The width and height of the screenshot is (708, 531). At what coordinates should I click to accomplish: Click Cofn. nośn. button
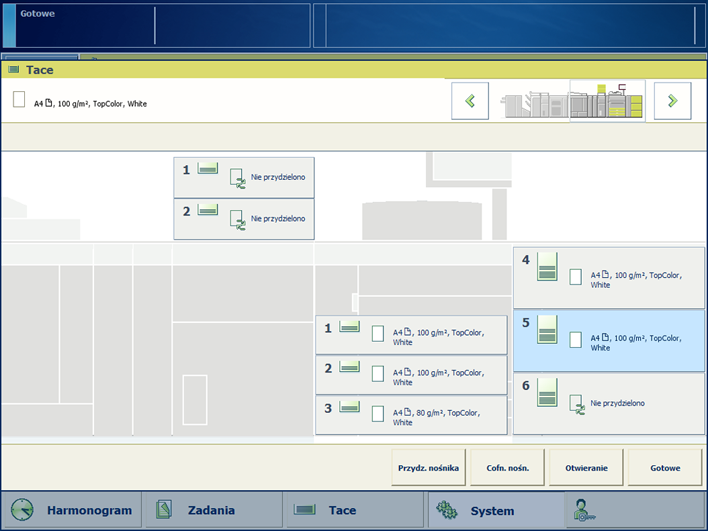[508, 468]
